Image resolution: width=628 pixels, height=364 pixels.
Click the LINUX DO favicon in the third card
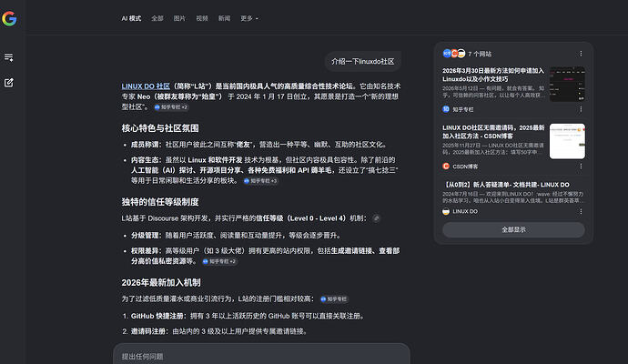[446, 211]
